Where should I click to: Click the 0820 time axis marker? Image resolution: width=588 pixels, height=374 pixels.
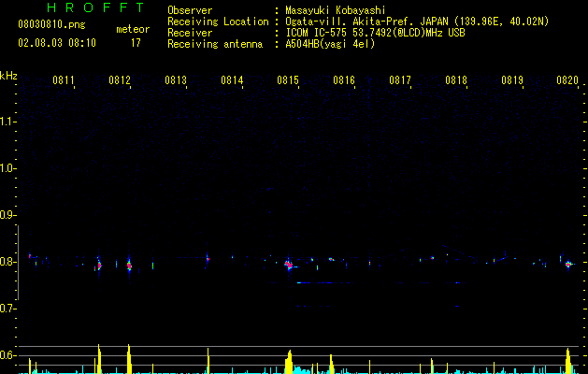tap(567, 80)
